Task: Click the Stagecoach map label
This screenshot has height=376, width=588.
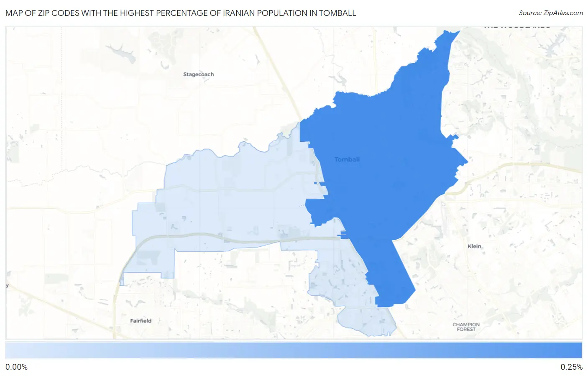Action: pyautogui.click(x=199, y=74)
